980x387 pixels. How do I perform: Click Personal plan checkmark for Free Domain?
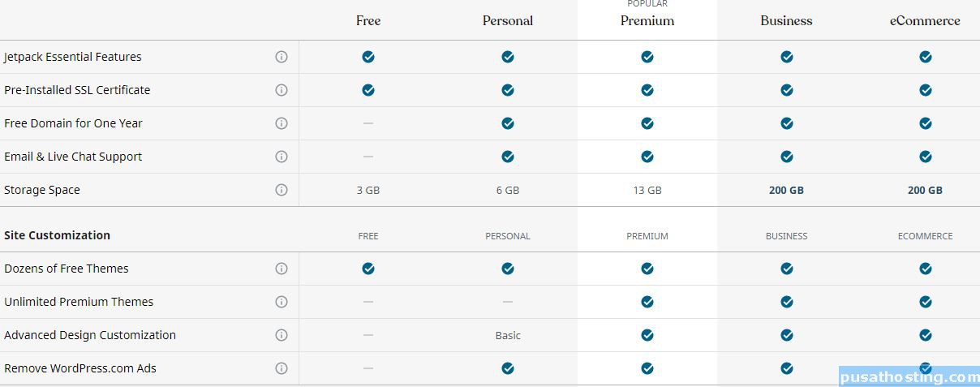tap(508, 123)
